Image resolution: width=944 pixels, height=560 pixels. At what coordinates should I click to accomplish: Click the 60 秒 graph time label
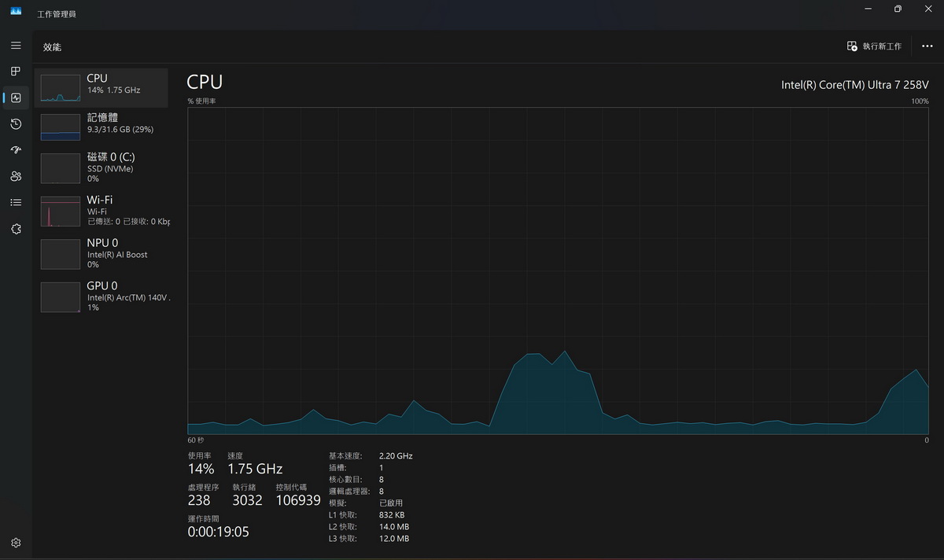pos(196,440)
